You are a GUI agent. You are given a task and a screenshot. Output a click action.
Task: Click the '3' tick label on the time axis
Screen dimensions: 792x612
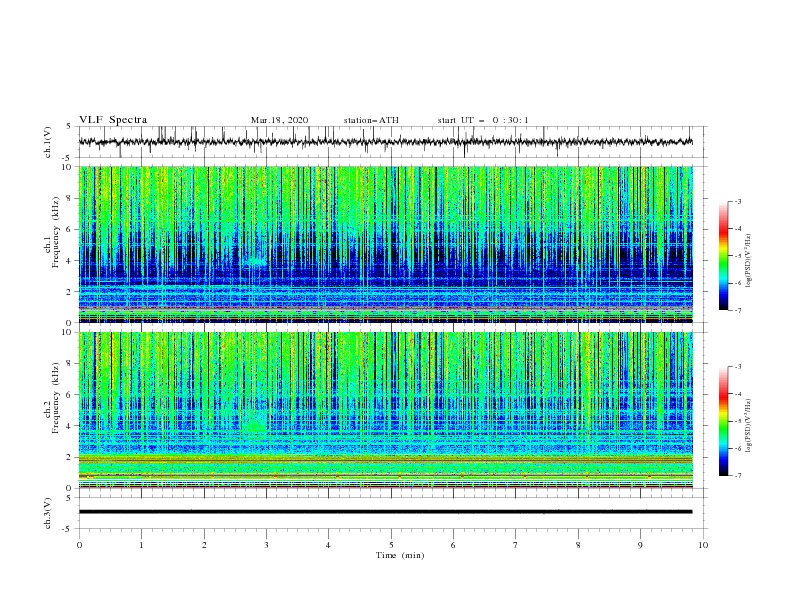click(266, 545)
